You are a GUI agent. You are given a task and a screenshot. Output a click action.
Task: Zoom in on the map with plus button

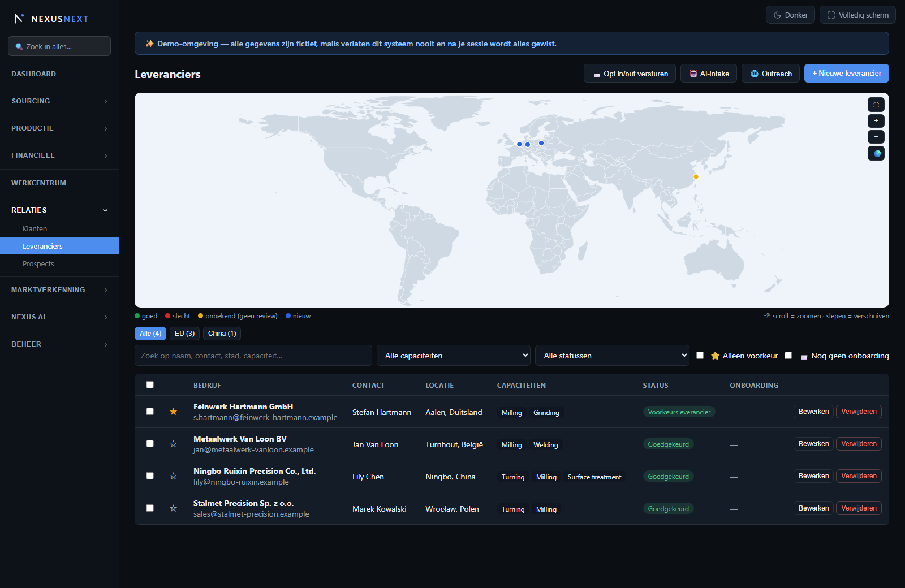coord(876,121)
